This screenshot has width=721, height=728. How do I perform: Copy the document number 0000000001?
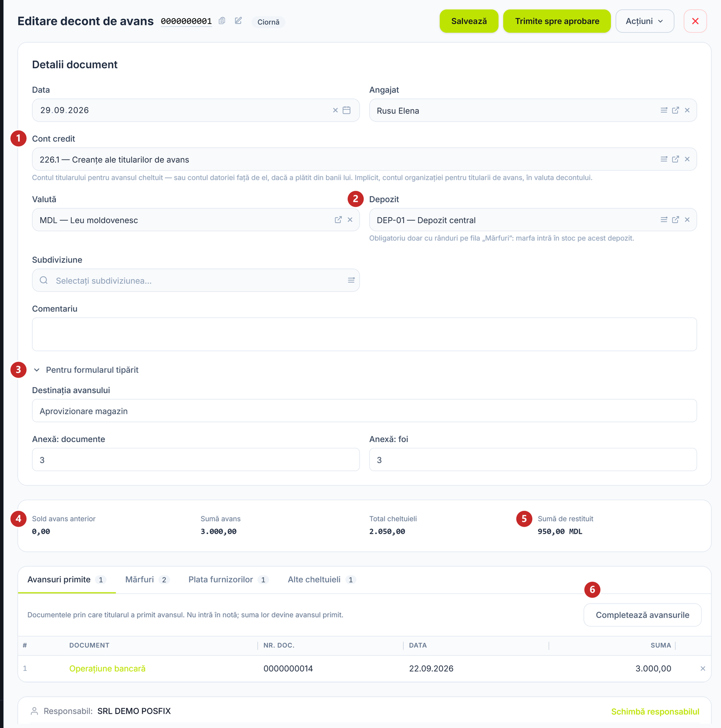222,21
